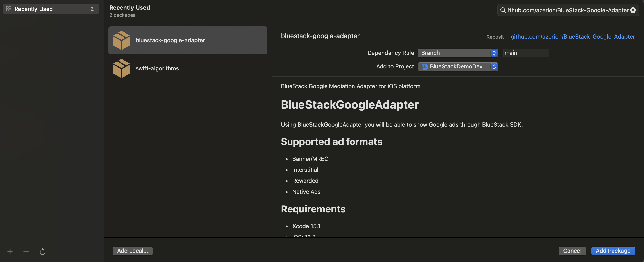Screen dimensions: 644x262
Task: Open the Dependency Rule Branch dropdown
Action: pyautogui.click(x=458, y=53)
